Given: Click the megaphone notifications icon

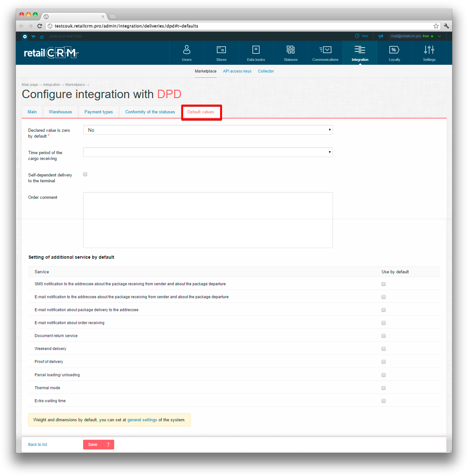Looking at the screenshot, I should pyautogui.click(x=381, y=36).
